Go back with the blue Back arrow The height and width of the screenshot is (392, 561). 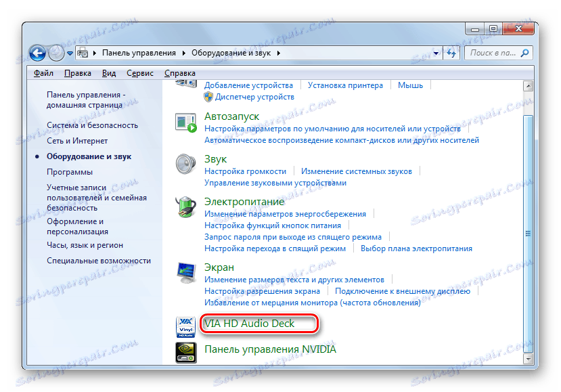(x=38, y=53)
